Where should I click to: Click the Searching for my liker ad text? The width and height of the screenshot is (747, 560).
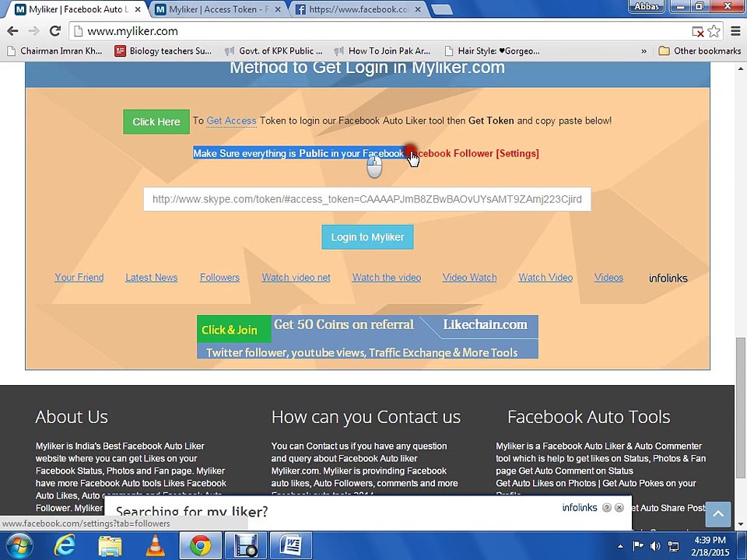192,512
